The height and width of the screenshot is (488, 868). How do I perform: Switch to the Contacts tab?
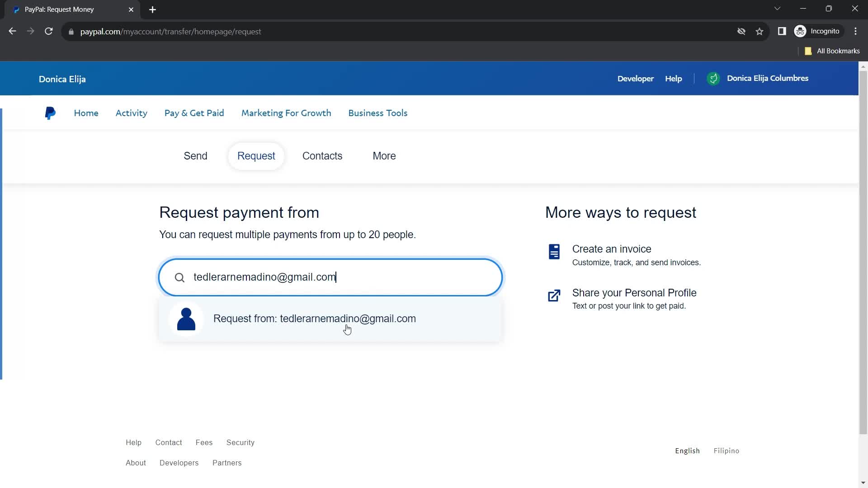click(x=322, y=156)
